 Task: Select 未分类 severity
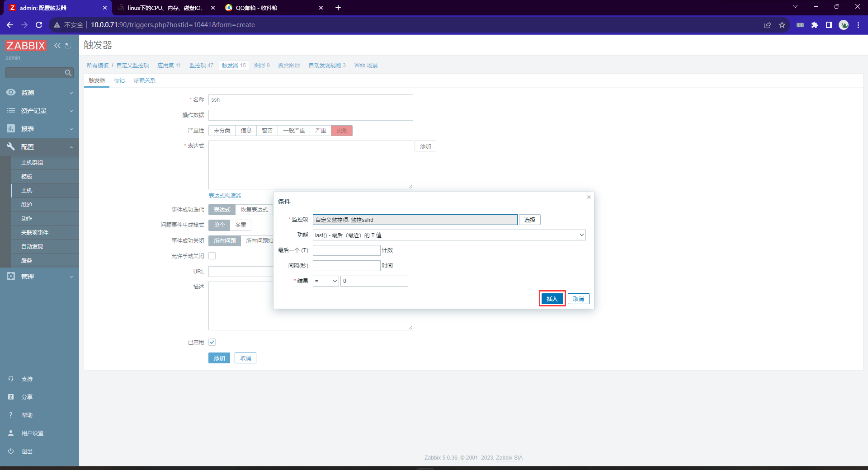click(222, 131)
